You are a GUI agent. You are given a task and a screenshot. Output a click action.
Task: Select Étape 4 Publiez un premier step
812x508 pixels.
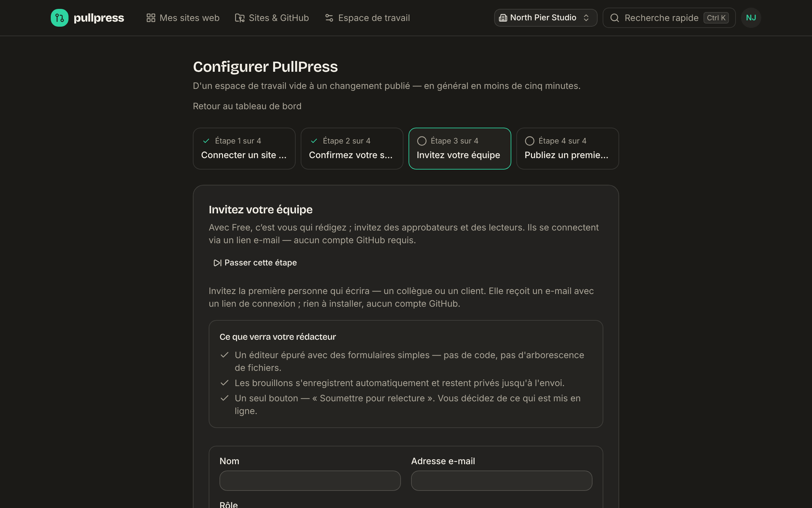(x=568, y=149)
